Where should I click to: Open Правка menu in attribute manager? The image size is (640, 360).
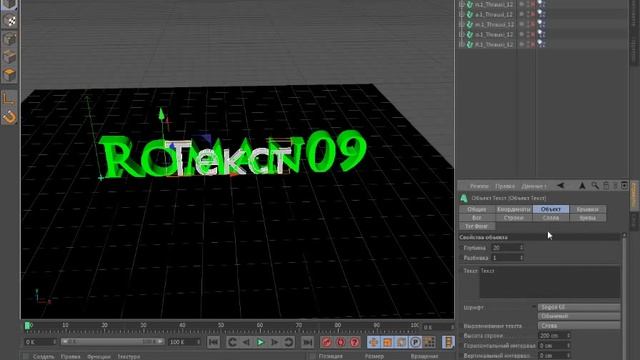[x=505, y=186]
